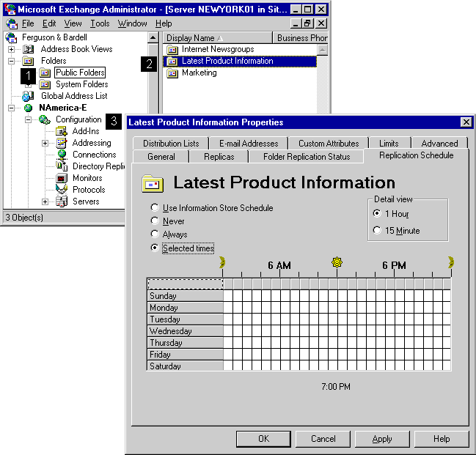Click the Exchange Administrator title bar icon
The height and width of the screenshot is (455, 476).
click(10, 10)
